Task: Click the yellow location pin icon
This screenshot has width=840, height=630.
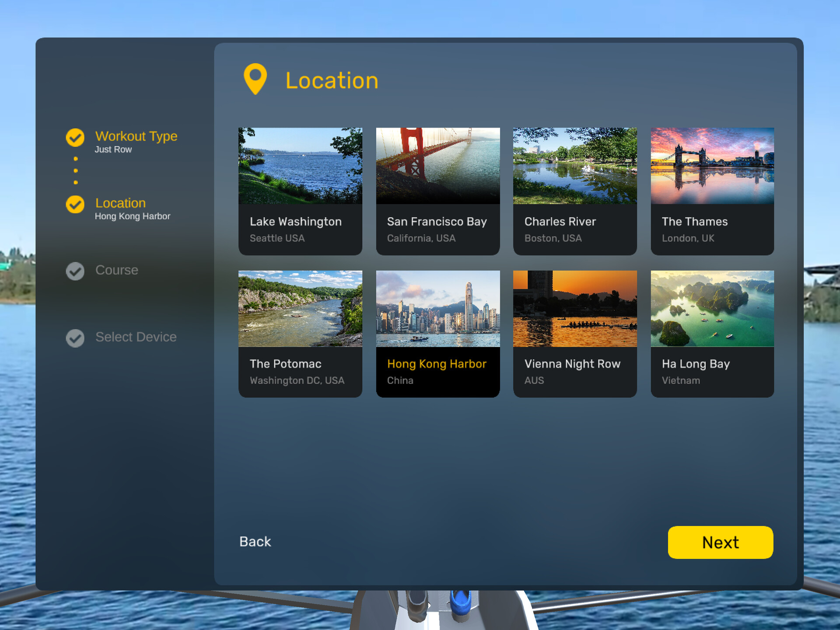Action: tap(255, 78)
